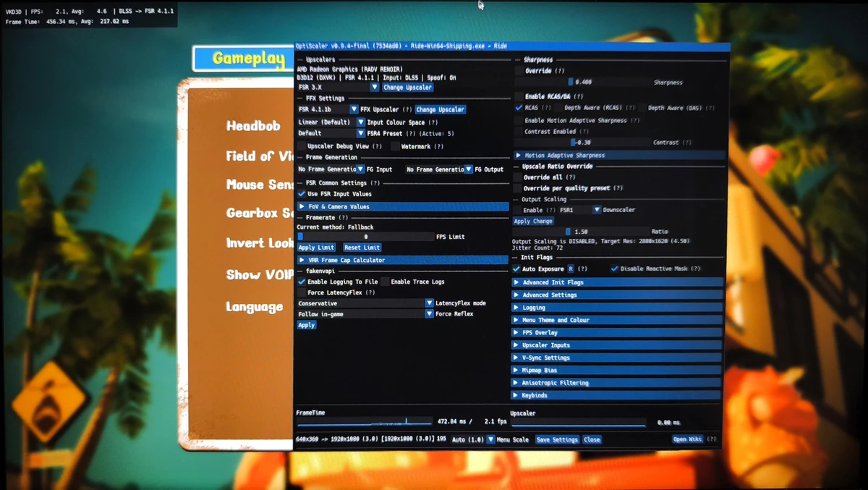Click the help marker beside Disable Reactive Mask

(695, 269)
